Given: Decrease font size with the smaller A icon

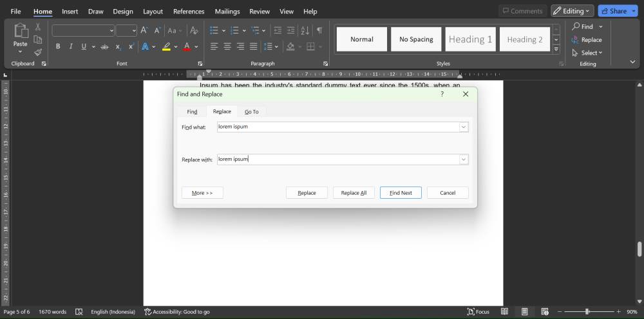Looking at the screenshot, I should [x=157, y=30].
